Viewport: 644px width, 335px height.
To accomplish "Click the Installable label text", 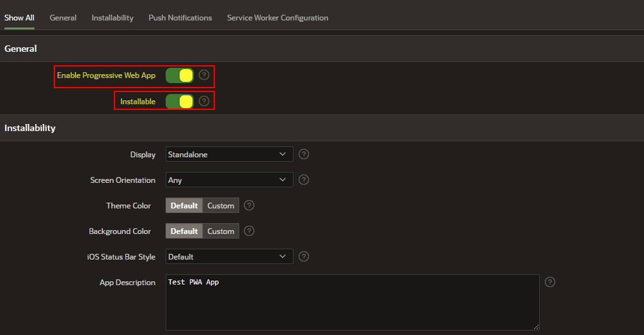I will pyautogui.click(x=138, y=102).
